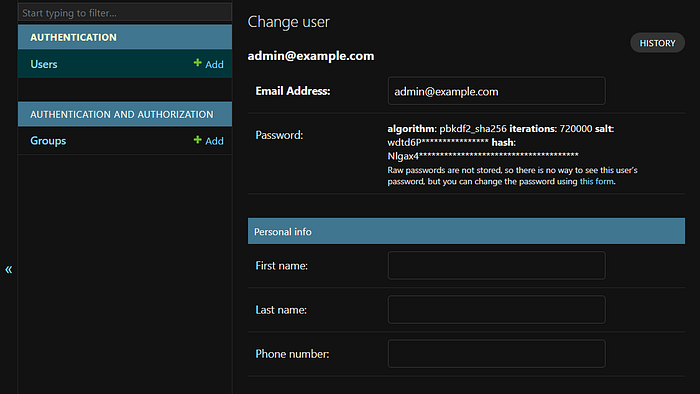Click the First name input field
The image size is (700, 394).
pyautogui.click(x=496, y=265)
